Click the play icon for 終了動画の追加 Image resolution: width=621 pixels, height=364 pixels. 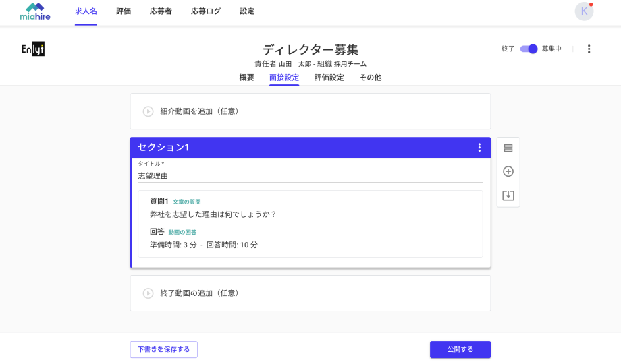[148, 293]
